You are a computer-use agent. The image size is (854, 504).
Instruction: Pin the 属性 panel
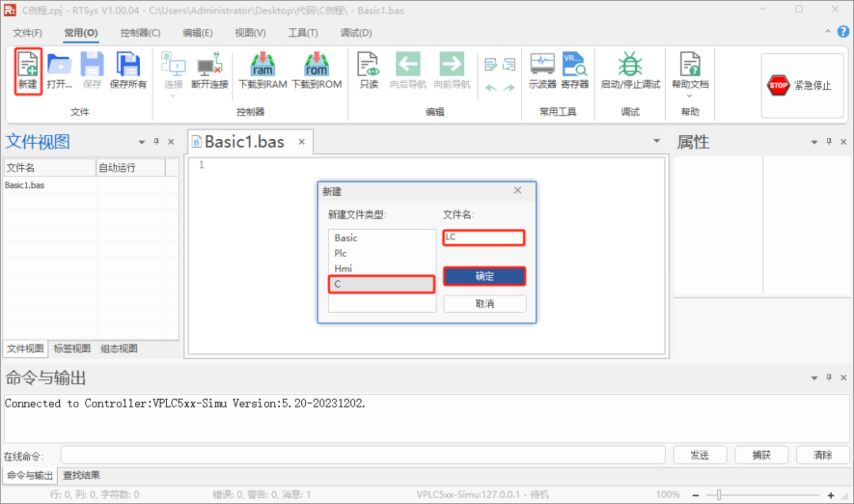[x=829, y=141]
